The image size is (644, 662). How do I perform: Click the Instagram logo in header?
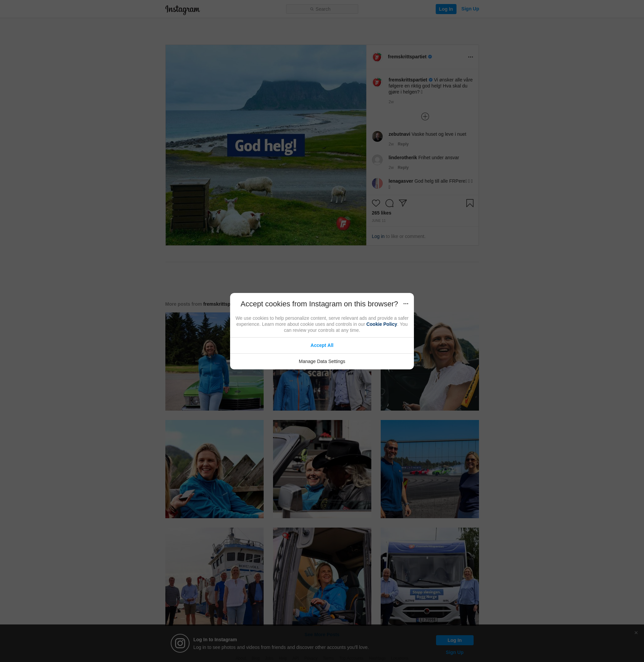pyautogui.click(x=182, y=9)
